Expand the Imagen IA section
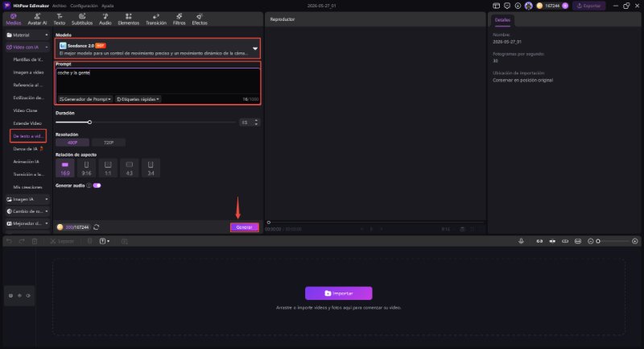This screenshot has width=644, height=349. 27,199
